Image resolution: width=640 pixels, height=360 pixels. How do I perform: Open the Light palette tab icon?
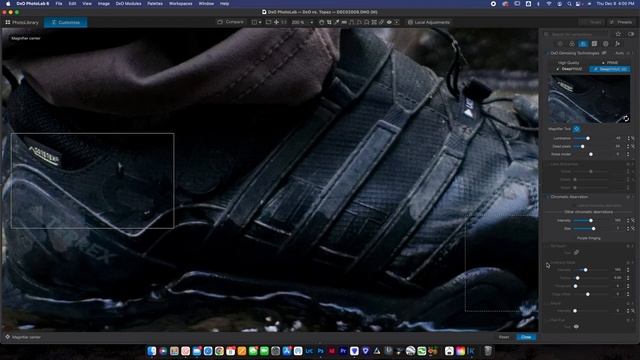tap(560, 44)
